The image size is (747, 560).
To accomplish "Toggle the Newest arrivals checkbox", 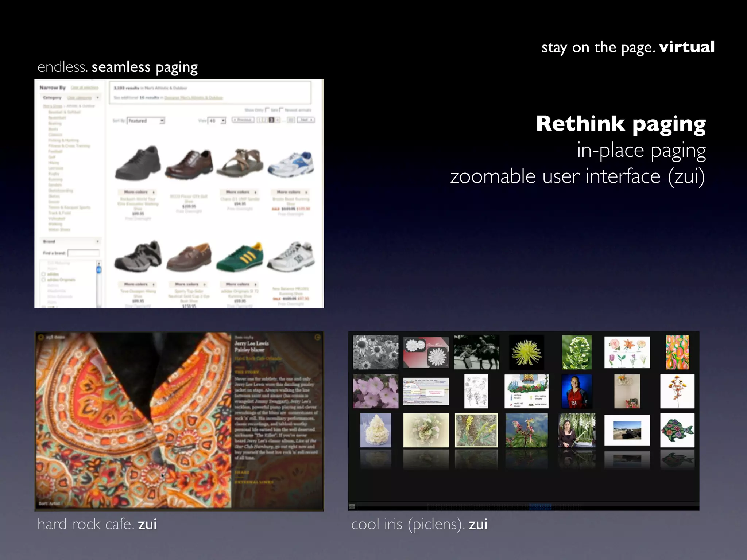I will pos(282,109).
